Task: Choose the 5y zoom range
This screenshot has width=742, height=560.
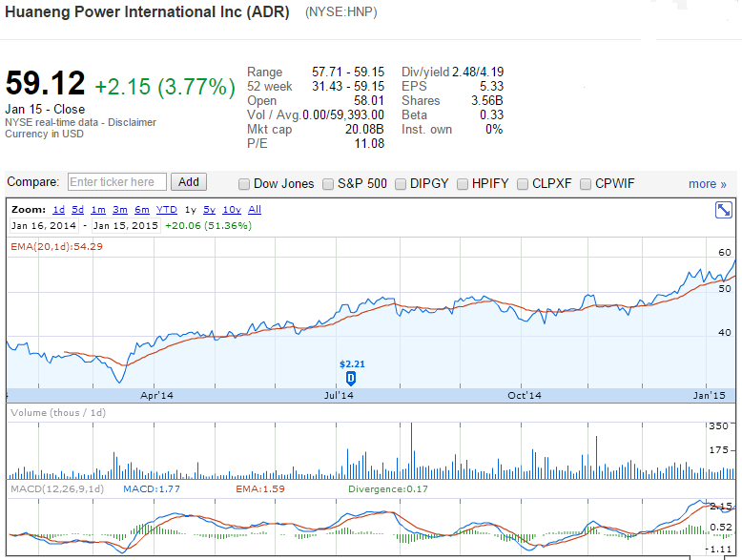Action: 209,210
